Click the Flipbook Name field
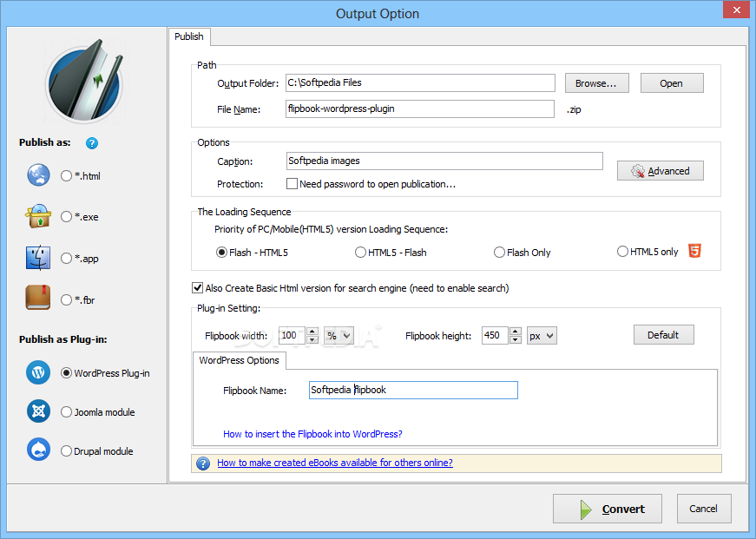756x539 pixels. pos(413,390)
